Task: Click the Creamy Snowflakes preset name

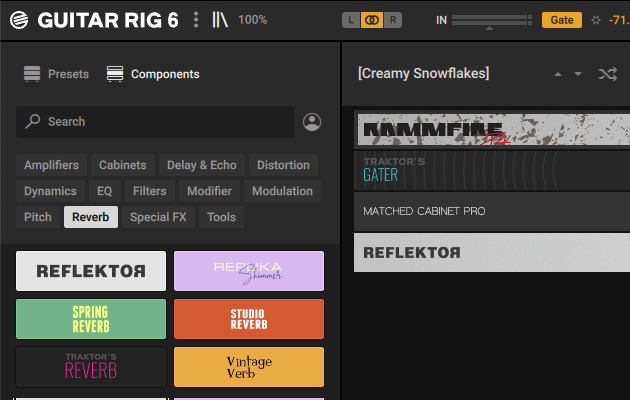Action: point(423,73)
